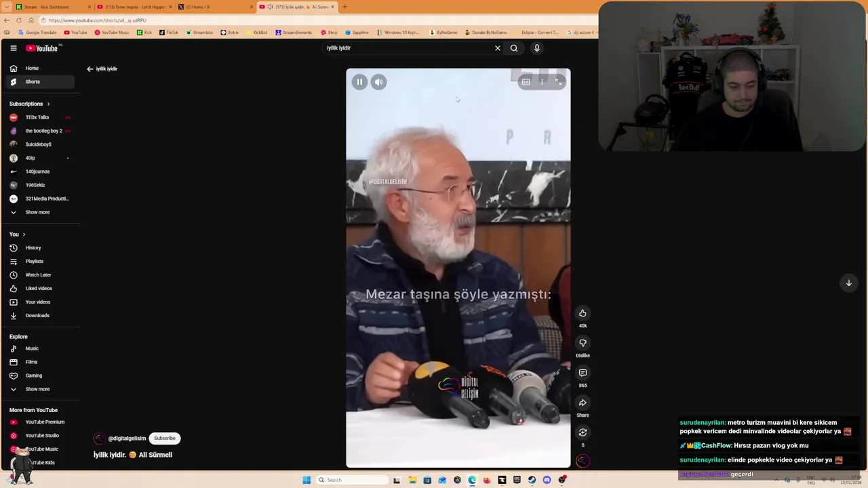Mute the Short's audio with speaker icon
Image resolution: width=868 pixels, height=488 pixels.
[x=378, y=82]
